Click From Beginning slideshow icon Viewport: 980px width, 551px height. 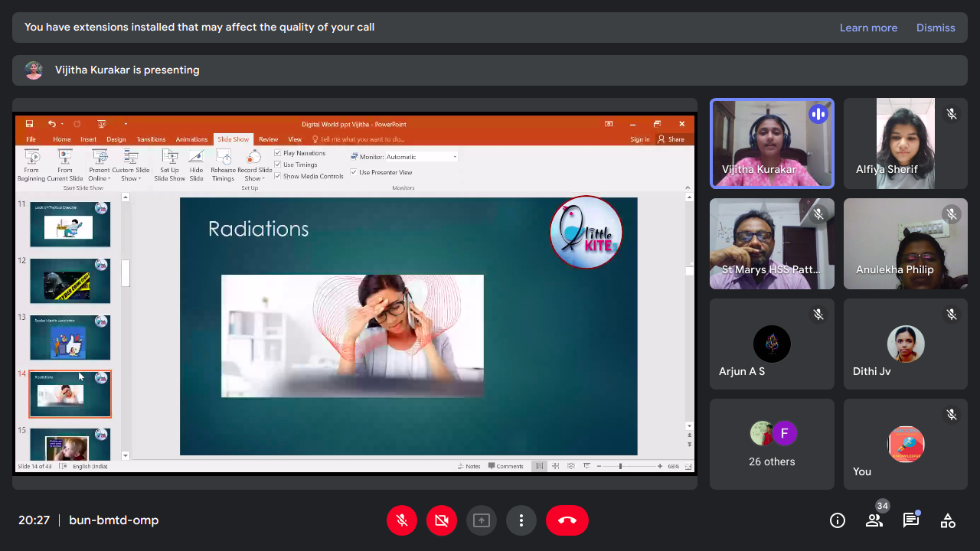pos(31,165)
